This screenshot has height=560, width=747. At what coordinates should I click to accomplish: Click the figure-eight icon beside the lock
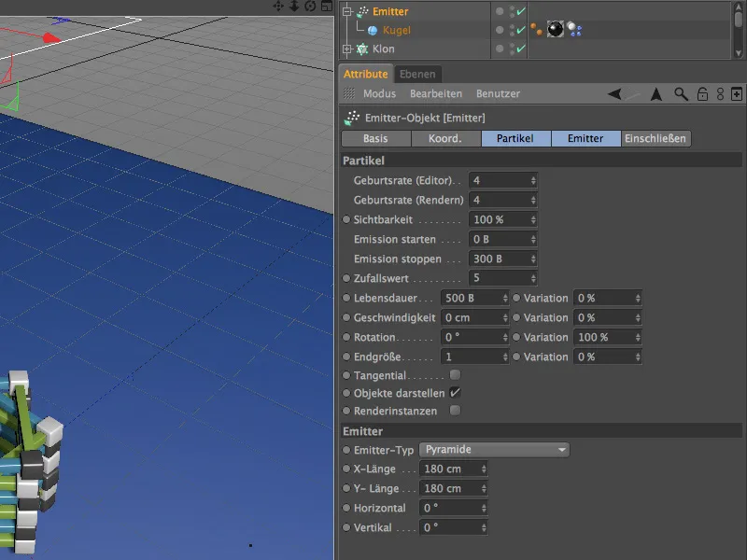pyautogui.click(x=720, y=94)
